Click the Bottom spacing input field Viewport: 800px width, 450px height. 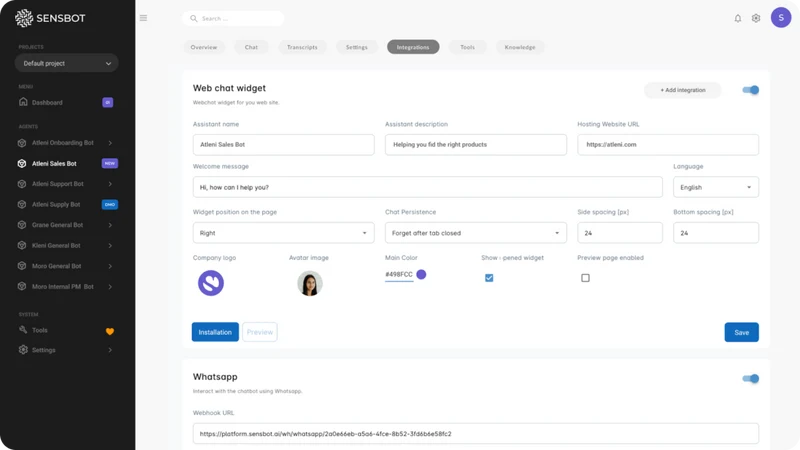click(x=716, y=233)
